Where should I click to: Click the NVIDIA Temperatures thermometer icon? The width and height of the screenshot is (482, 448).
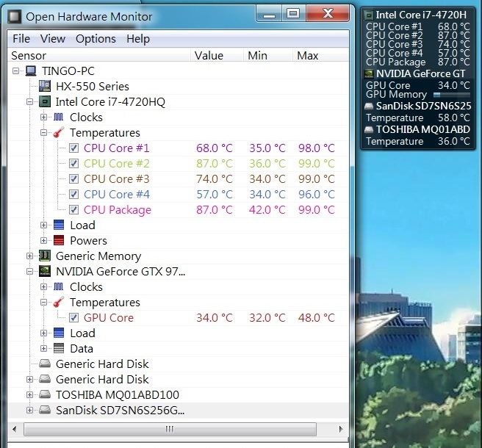point(58,302)
